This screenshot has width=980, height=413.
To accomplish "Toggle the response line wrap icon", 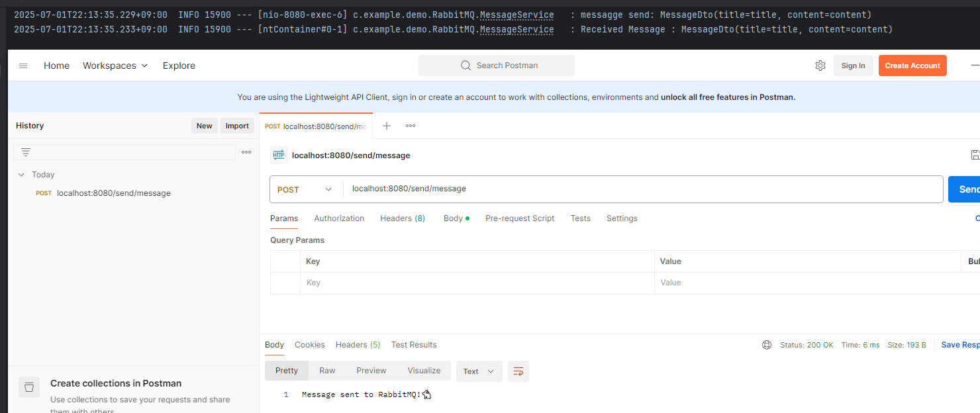I will click(518, 371).
